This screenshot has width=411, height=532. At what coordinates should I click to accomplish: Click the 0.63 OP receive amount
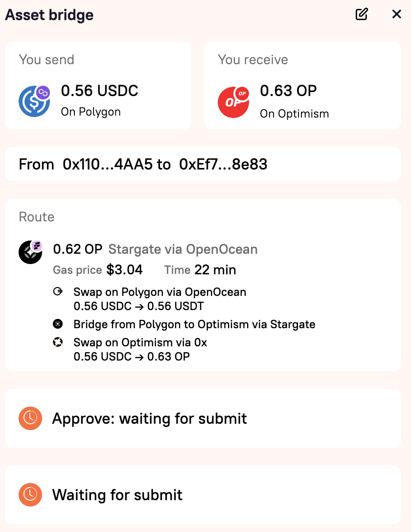point(288,91)
